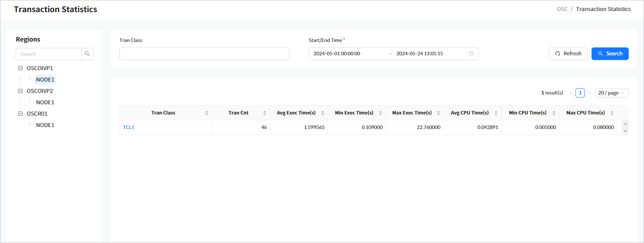
Task: Open the TCL1 transaction class link
Action: 128,127
